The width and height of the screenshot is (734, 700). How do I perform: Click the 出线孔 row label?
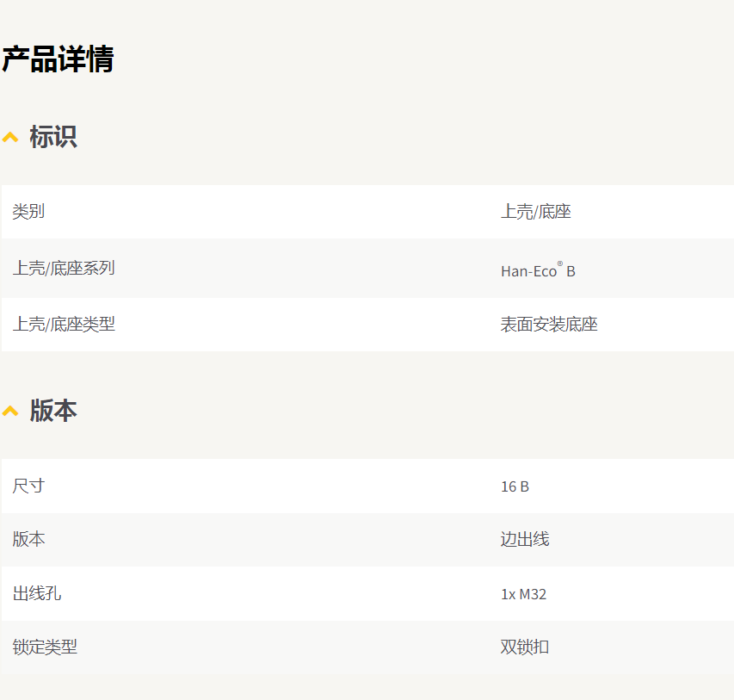[x=37, y=593]
